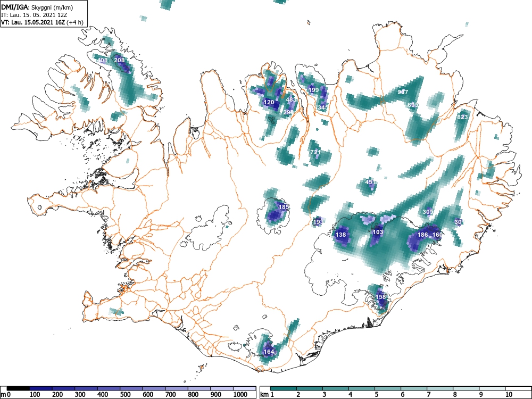Select the map value 823
This screenshot has width=532, height=399.
[x=462, y=117]
